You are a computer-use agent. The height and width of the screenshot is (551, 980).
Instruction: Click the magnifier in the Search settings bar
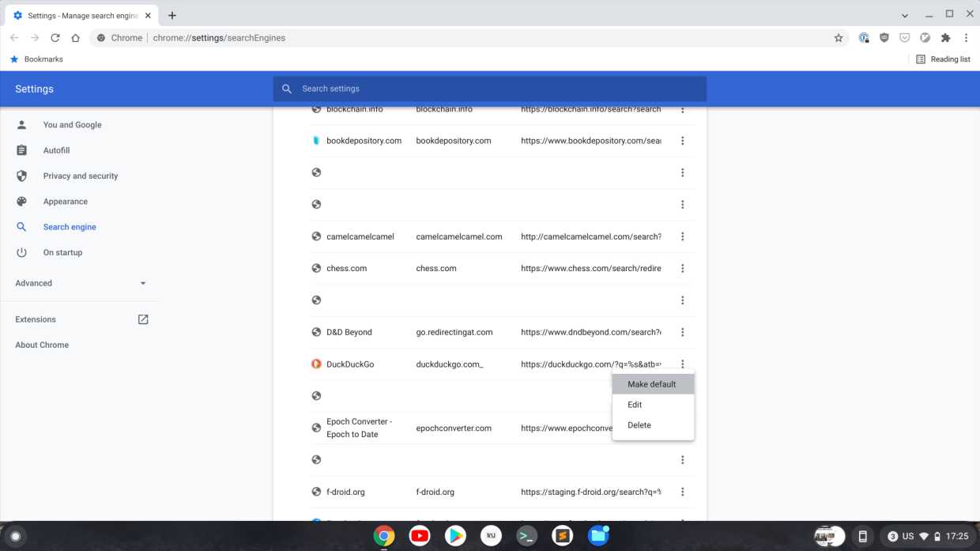[287, 89]
